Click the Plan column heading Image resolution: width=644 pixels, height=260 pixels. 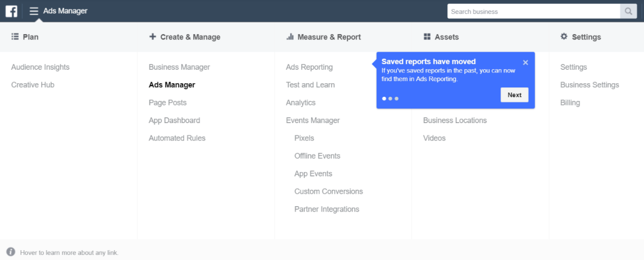[30, 37]
